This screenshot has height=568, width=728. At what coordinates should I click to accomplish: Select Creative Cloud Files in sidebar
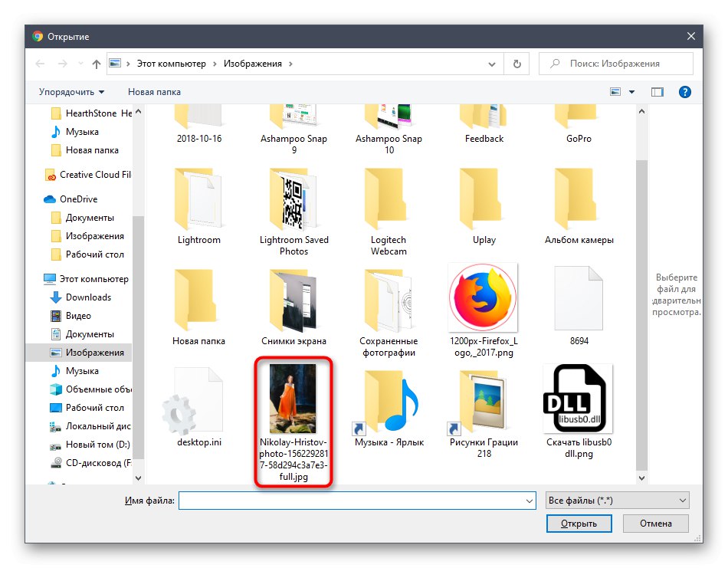[x=88, y=175]
